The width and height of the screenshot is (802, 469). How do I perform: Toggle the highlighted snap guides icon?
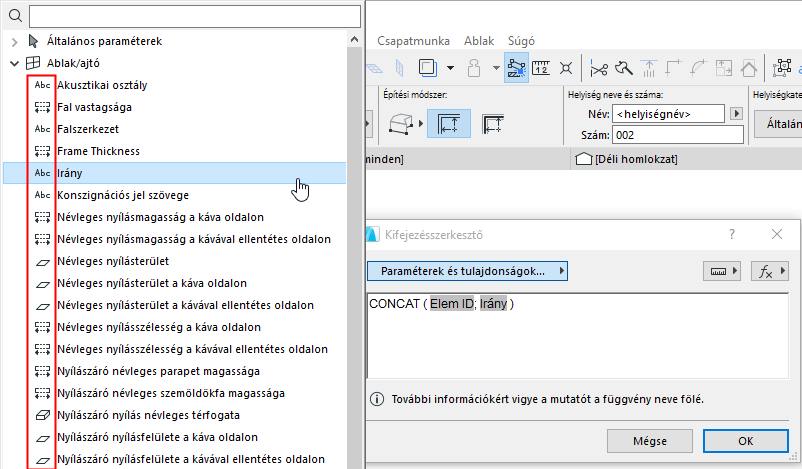click(x=517, y=68)
